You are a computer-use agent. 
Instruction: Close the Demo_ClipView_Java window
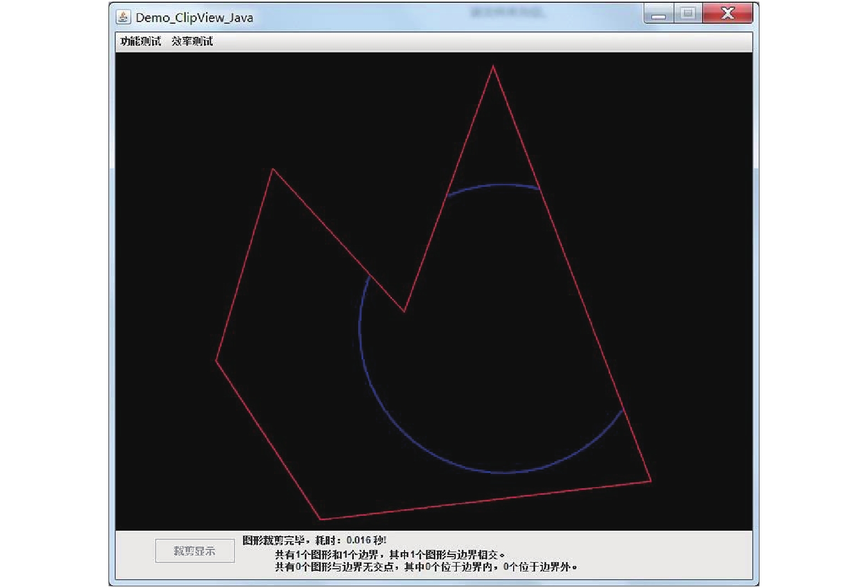(x=727, y=14)
